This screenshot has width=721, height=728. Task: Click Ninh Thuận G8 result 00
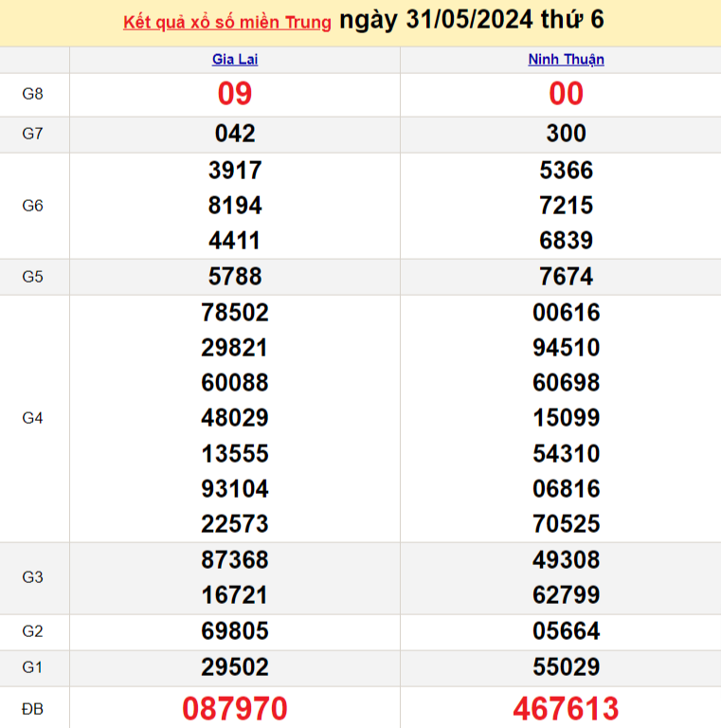pyautogui.click(x=566, y=94)
